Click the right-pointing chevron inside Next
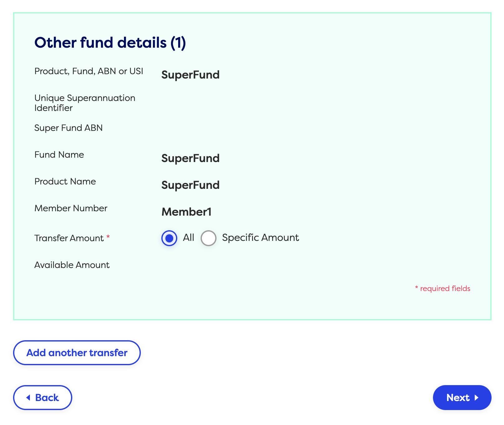 478,398
